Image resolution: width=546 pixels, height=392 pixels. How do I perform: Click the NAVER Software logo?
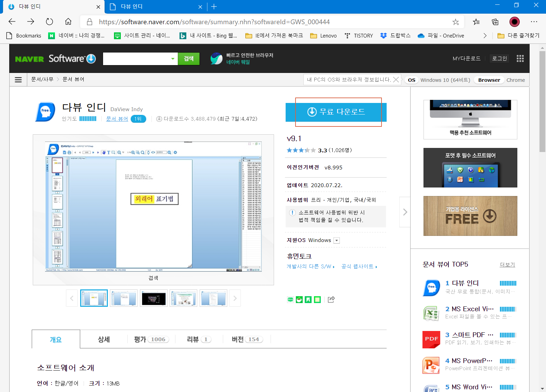56,59
